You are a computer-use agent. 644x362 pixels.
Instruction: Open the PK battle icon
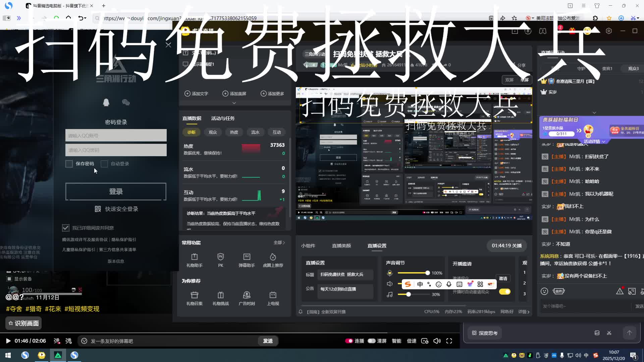220,257
